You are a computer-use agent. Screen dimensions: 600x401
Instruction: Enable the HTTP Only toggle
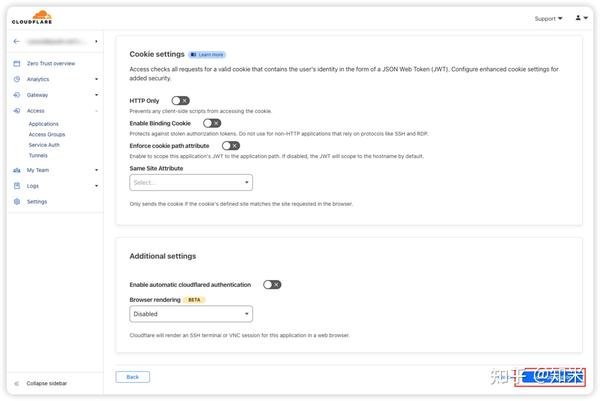coord(180,101)
